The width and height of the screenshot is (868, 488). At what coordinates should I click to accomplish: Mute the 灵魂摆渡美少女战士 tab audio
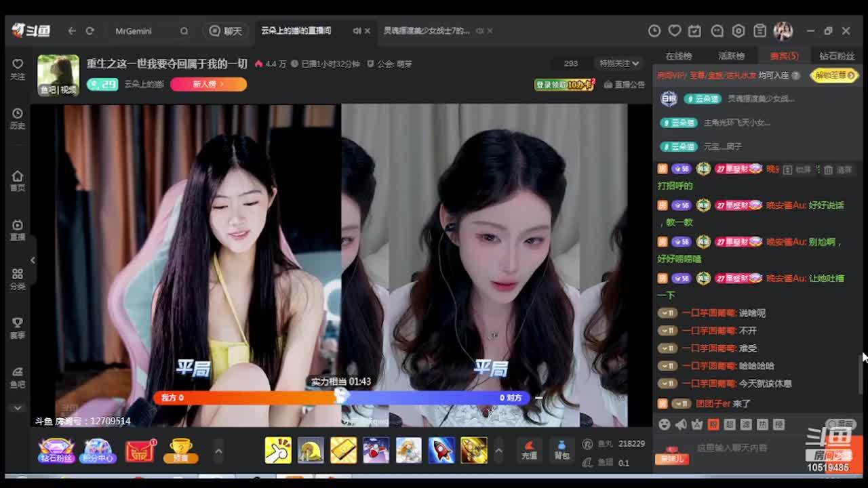pos(479,31)
